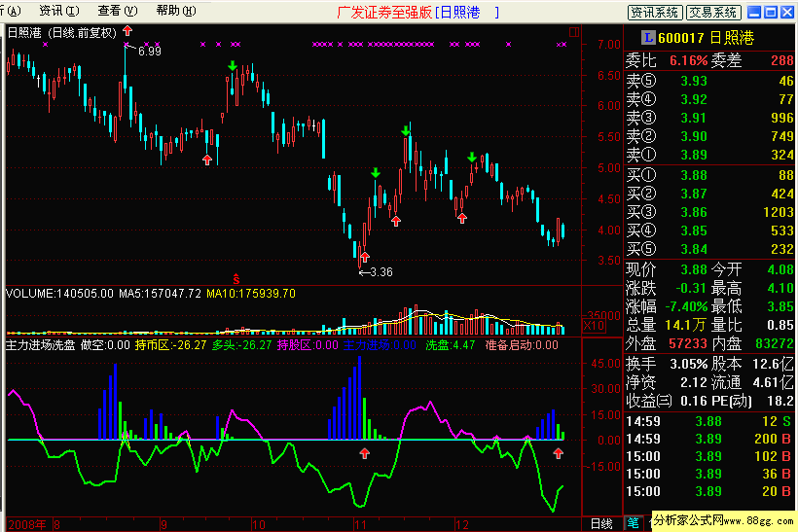Viewport: 798px width, 532px height.
Task: Click the 委比 value 6.16%
Action: [689, 61]
